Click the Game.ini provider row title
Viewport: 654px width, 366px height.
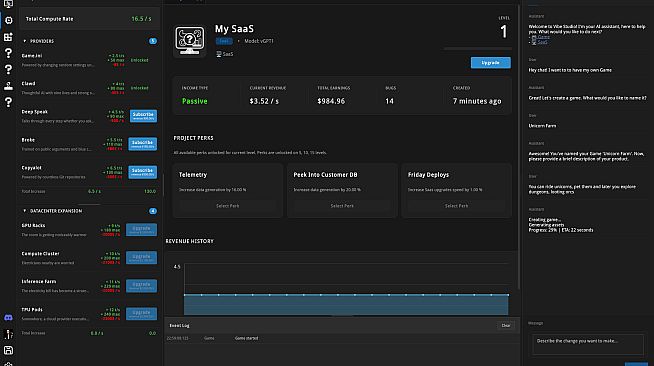32,56
